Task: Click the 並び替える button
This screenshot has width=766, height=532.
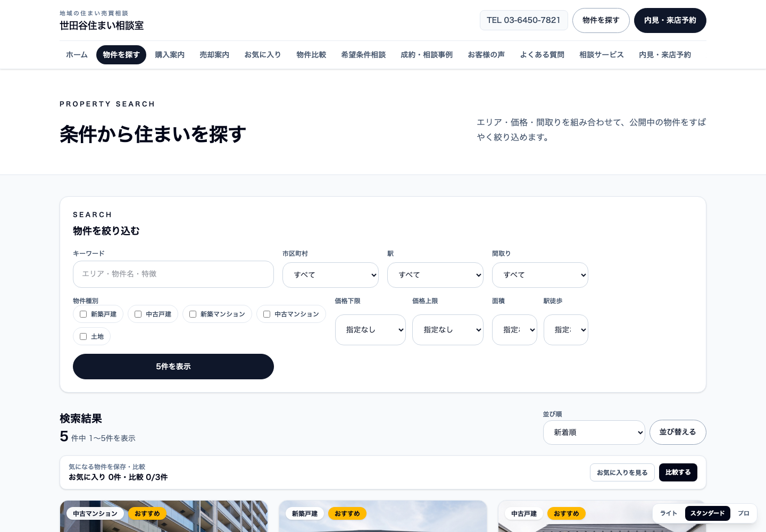Action: [x=678, y=432]
